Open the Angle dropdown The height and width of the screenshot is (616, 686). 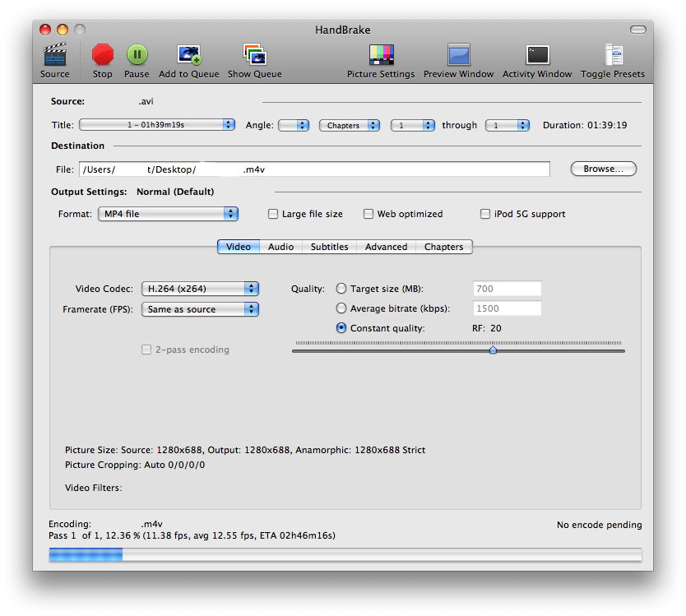294,125
